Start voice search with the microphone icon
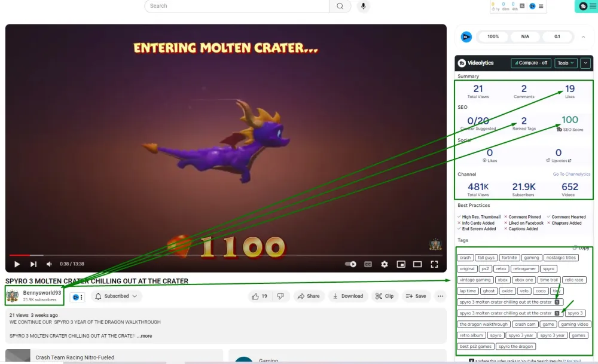This screenshot has height=364, width=598. 363,6
